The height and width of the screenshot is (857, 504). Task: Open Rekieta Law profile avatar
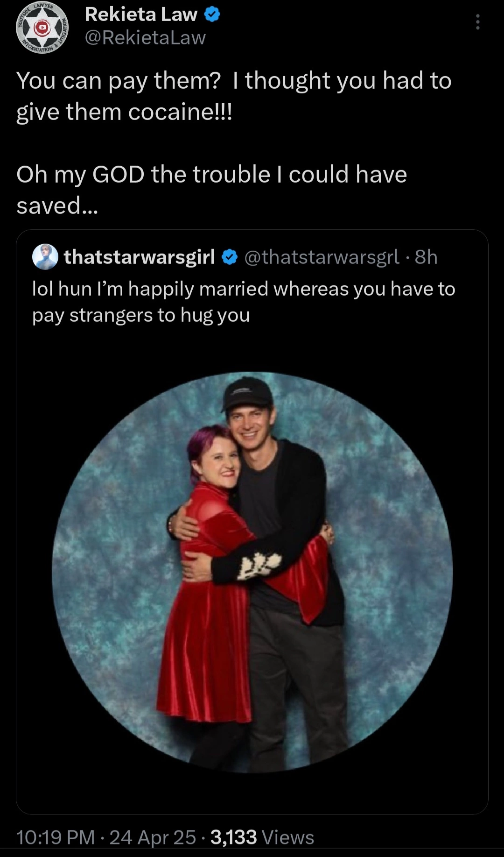pyautogui.click(x=42, y=28)
